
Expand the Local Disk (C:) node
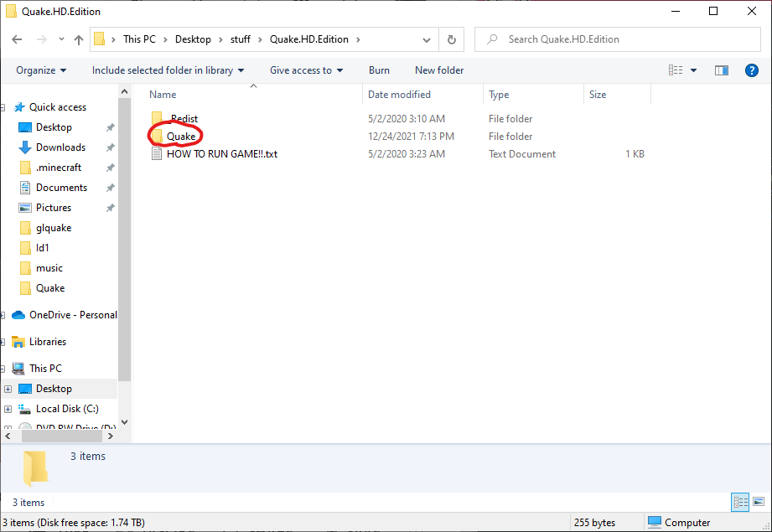click(8, 409)
